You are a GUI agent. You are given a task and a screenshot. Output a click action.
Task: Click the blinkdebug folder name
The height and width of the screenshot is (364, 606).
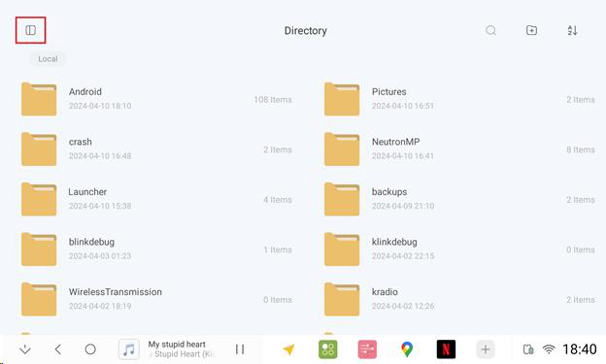point(91,242)
